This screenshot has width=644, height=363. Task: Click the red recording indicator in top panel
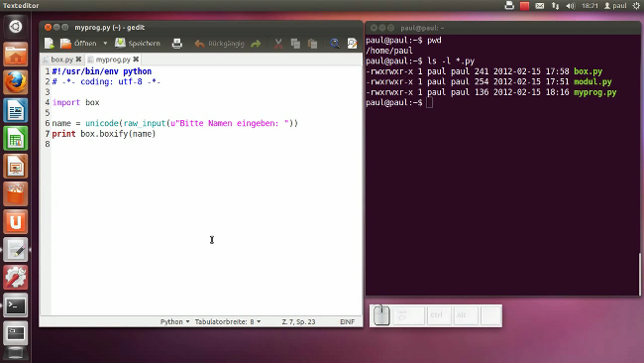point(524,6)
